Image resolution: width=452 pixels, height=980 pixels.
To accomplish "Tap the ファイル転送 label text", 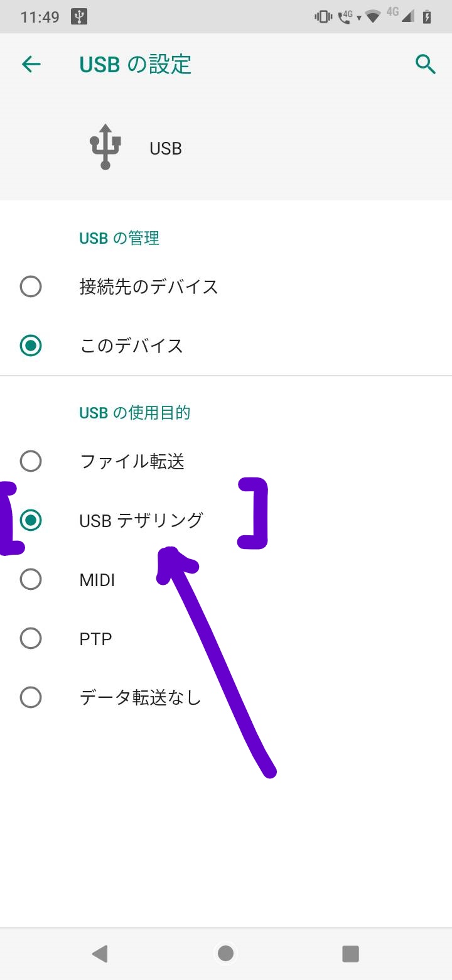I will coord(132,462).
